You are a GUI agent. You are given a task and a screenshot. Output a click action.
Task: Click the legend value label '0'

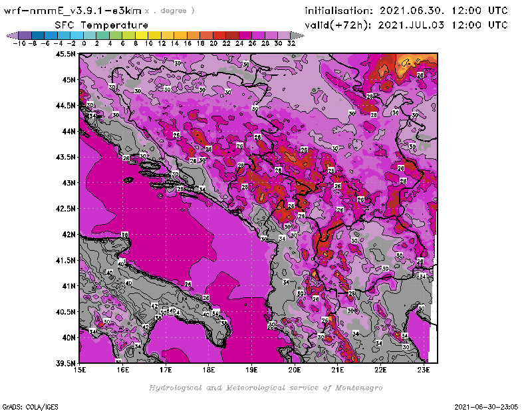coord(84,43)
